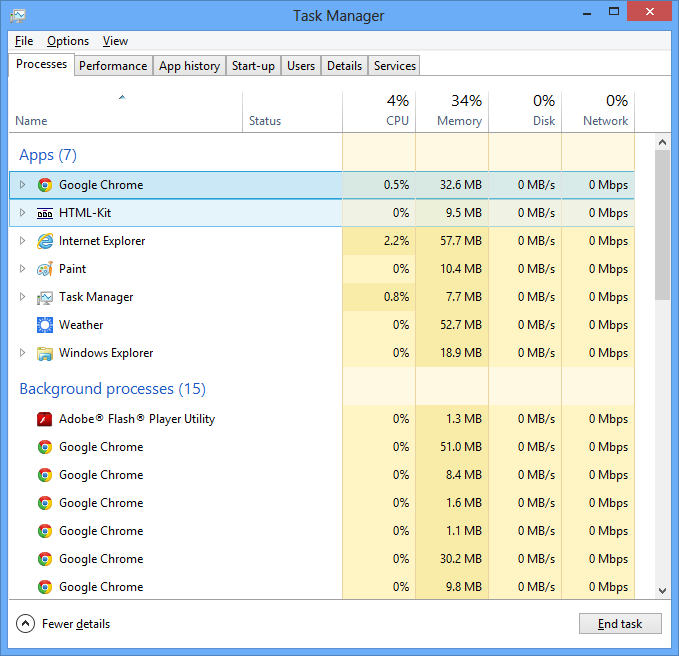Screen dimensions: 679x656
Task: Click the 57.7 MB memory cell
Action: (x=452, y=241)
